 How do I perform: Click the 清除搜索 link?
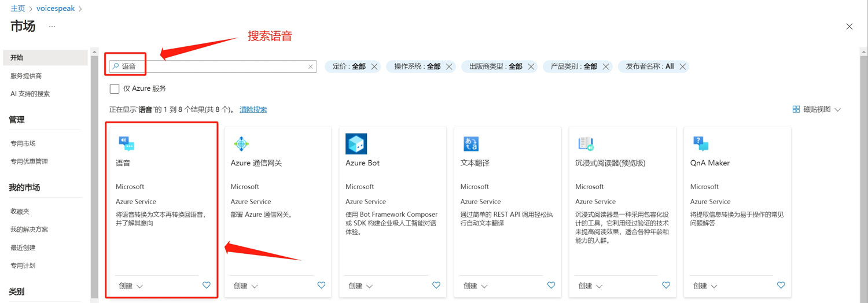(x=253, y=109)
